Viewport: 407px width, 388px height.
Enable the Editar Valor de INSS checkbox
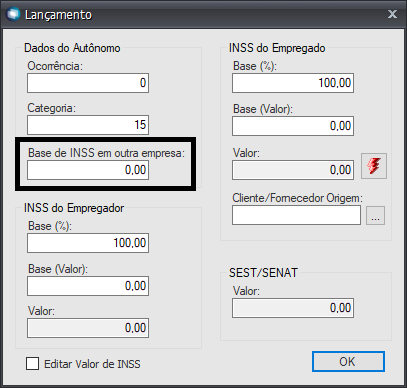(x=32, y=364)
